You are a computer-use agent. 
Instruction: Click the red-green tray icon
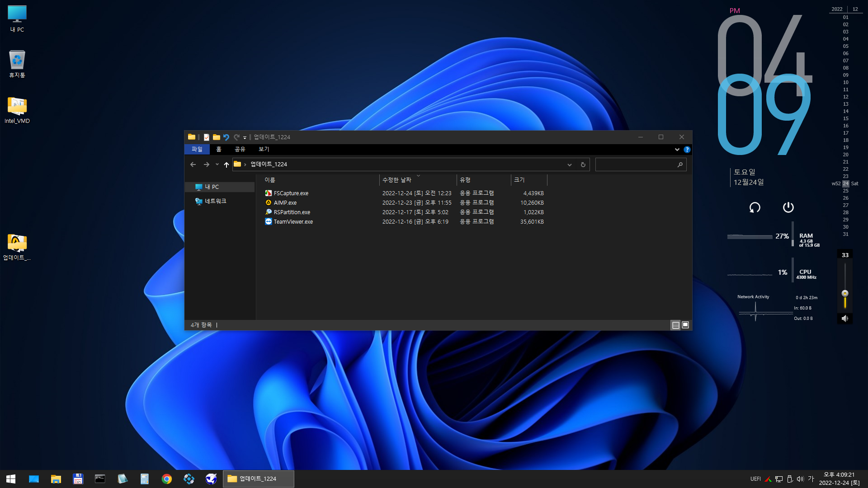pyautogui.click(x=768, y=479)
